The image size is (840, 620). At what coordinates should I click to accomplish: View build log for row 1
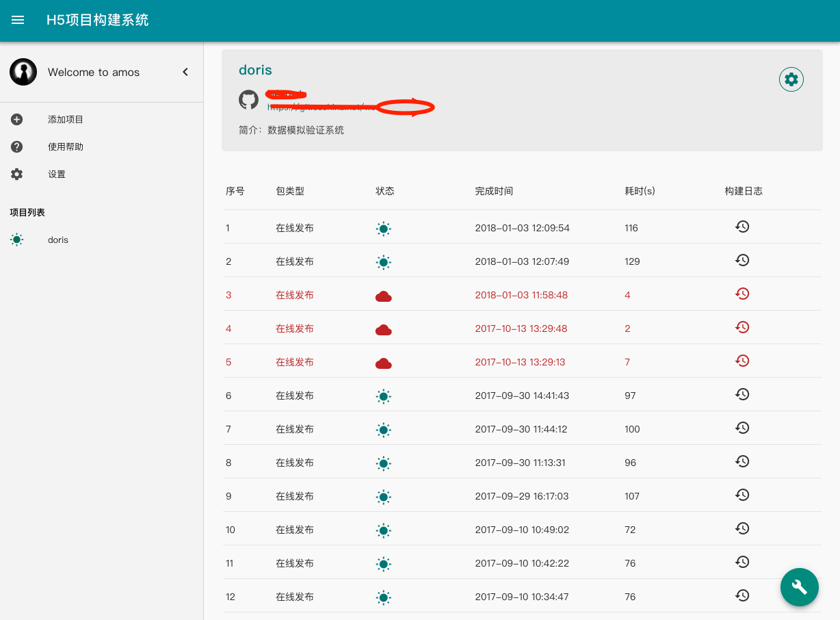pyautogui.click(x=742, y=227)
